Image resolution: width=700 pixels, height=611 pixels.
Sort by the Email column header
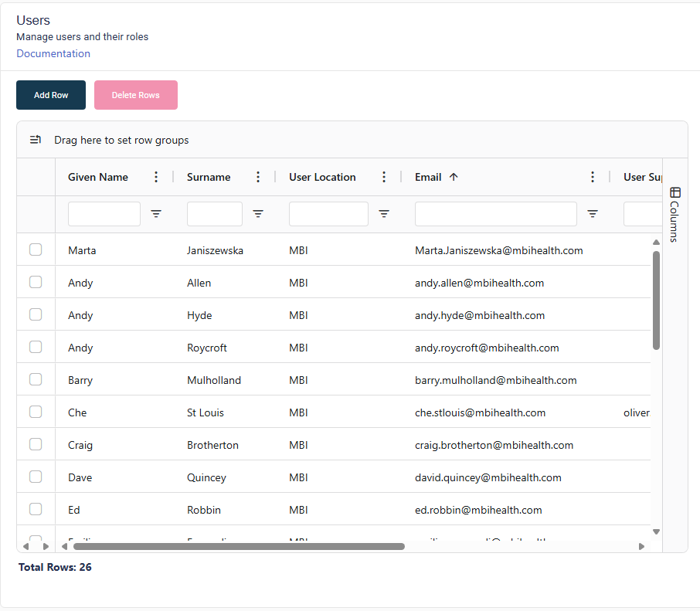pyautogui.click(x=429, y=177)
